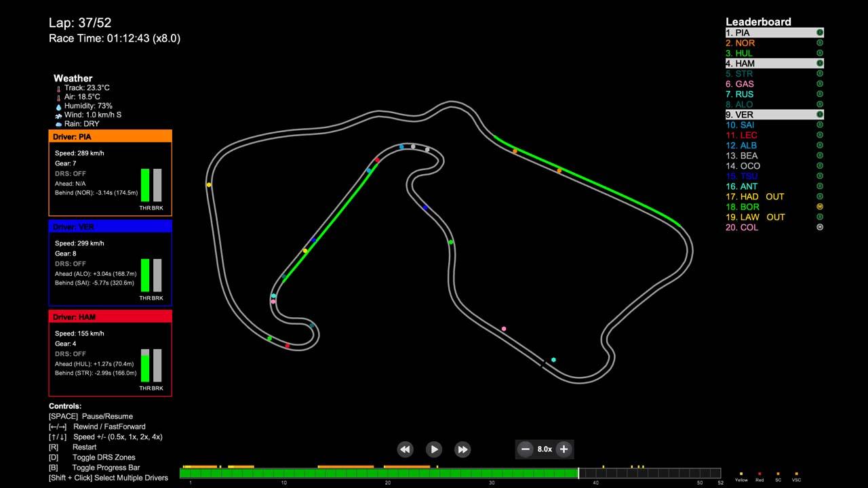Increase playback speed with the plus button

click(x=564, y=449)
